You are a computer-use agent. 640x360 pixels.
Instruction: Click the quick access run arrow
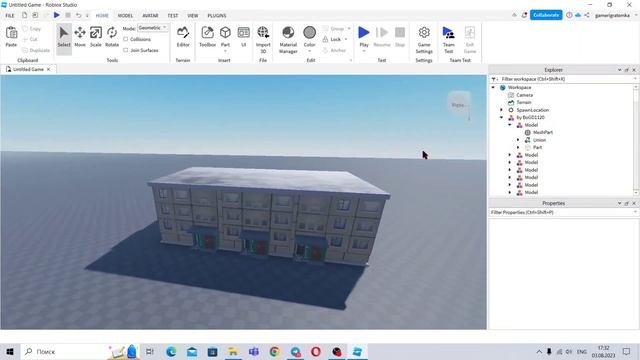pyautogui.click(x=57, y=15)
